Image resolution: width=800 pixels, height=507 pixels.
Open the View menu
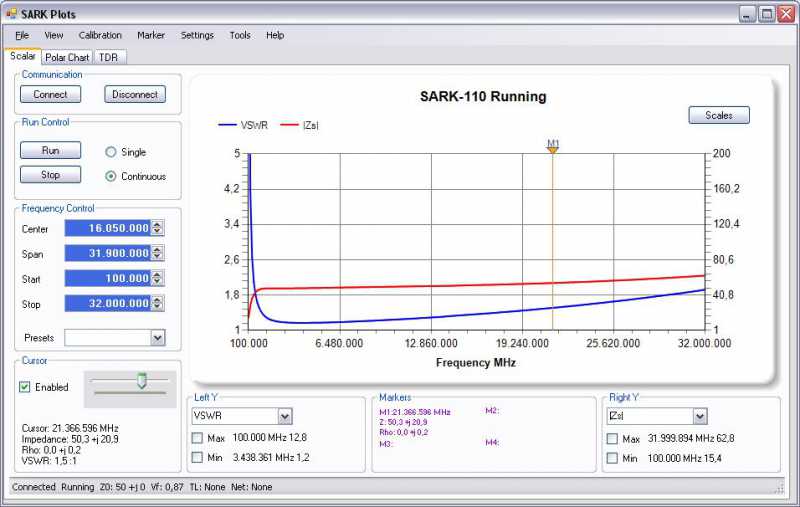tap(54, 35)
